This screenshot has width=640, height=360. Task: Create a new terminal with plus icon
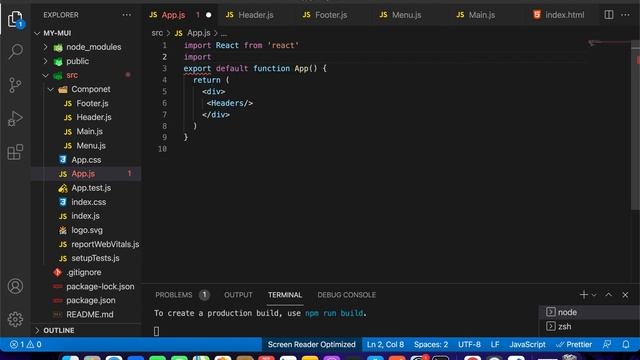(584, 294)
